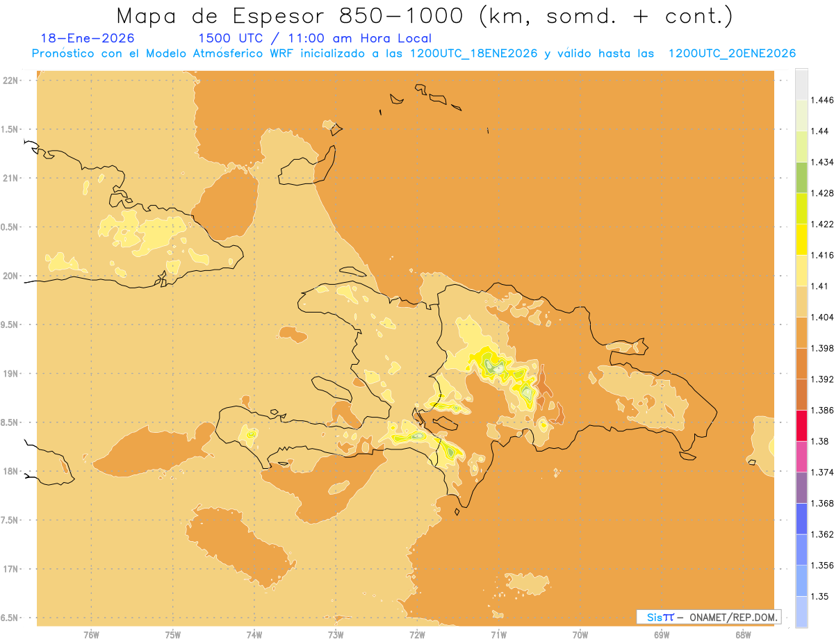The width and height of the screenshot is (834, 644).
Task: Click the '73W' longitude label
Action: pyautogui.click(x=336, y=634)
